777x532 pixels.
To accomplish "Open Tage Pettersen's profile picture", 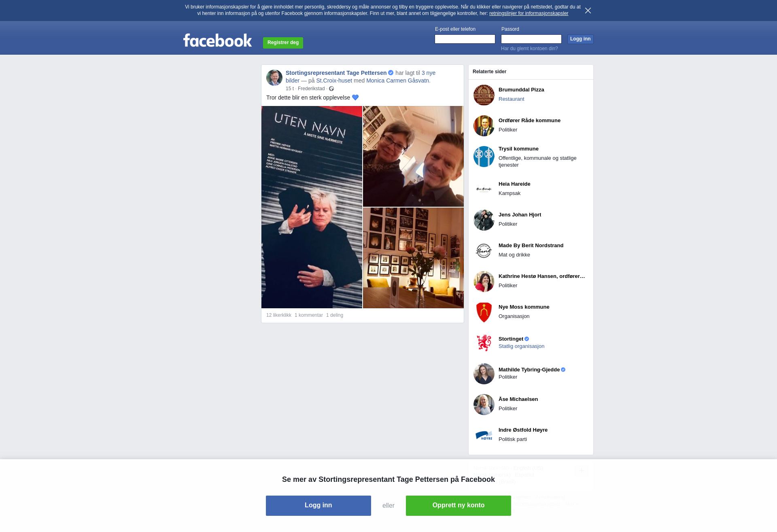I will [274, 78].
